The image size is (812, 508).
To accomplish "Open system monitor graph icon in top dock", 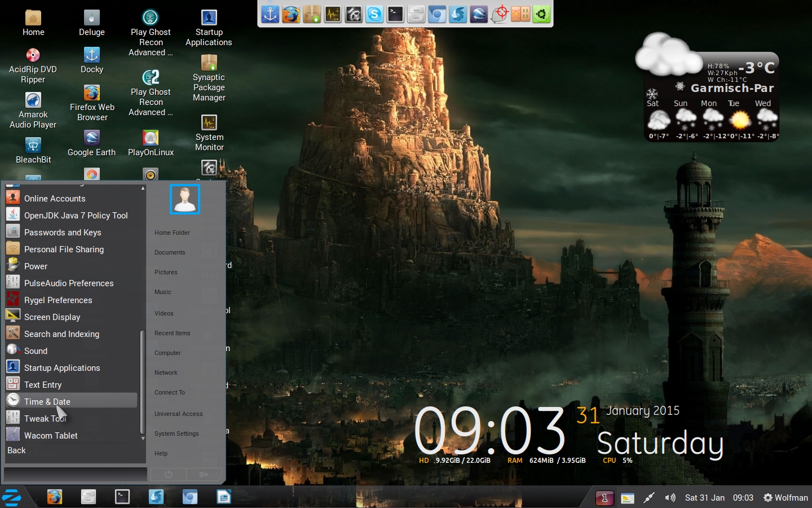I will point(333,14).
